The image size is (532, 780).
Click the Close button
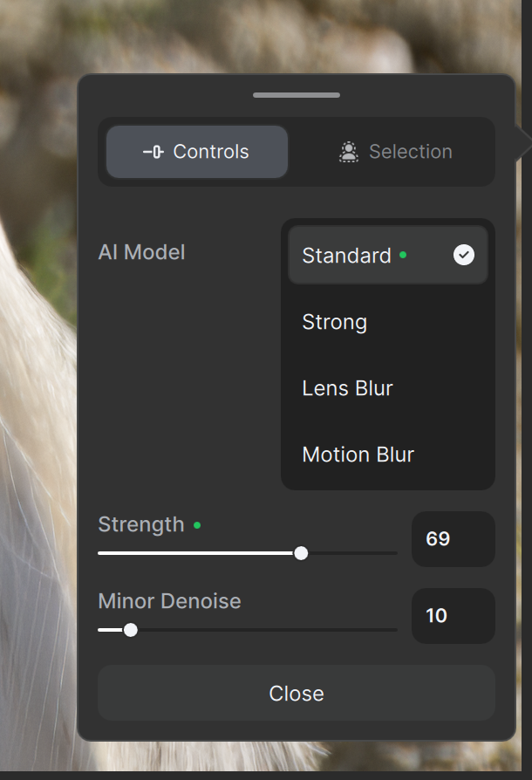pos(297,693)
